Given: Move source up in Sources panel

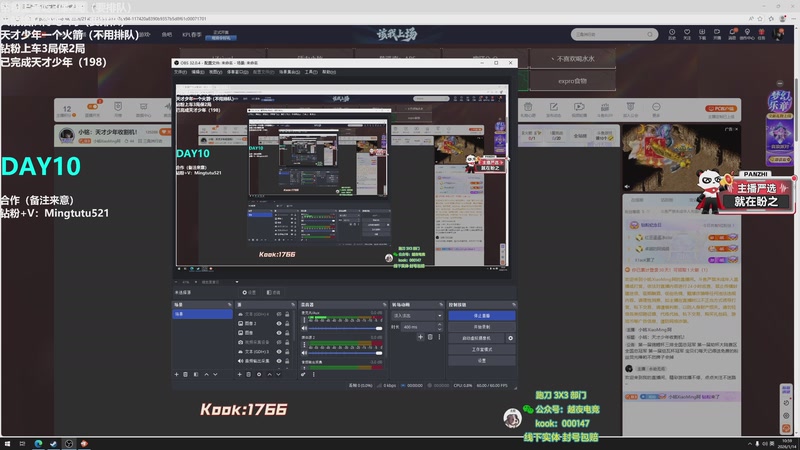Looking at the screenshot, I should (x=269, y=374).
